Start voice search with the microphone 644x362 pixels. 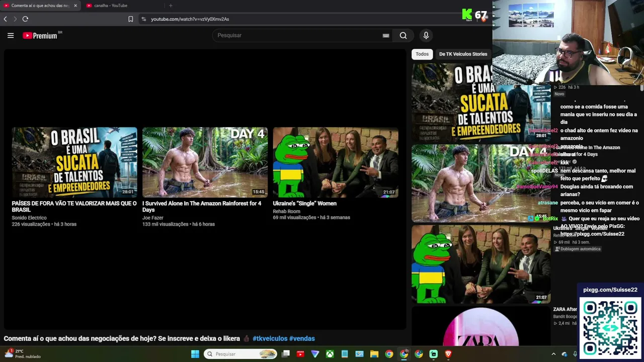[426, 35]
